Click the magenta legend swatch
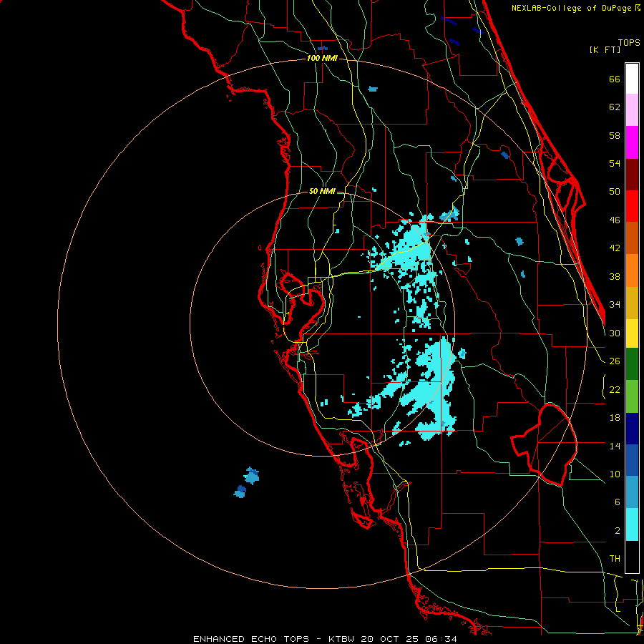The height and width of the screenshot is (644, 644). click(632, 142)
